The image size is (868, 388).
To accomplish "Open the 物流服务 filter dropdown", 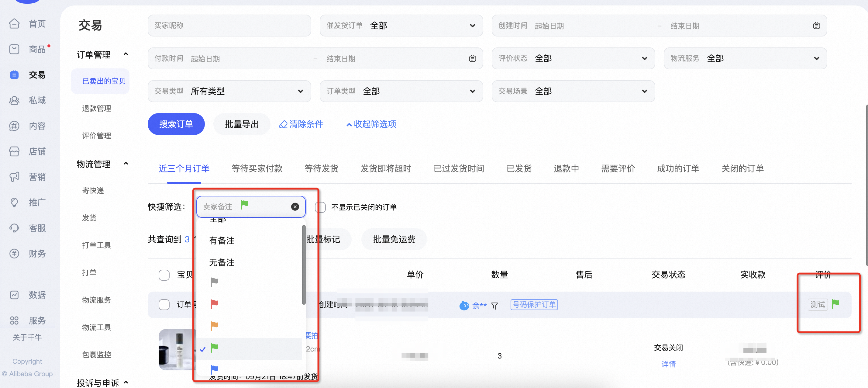I will [745, 59].
